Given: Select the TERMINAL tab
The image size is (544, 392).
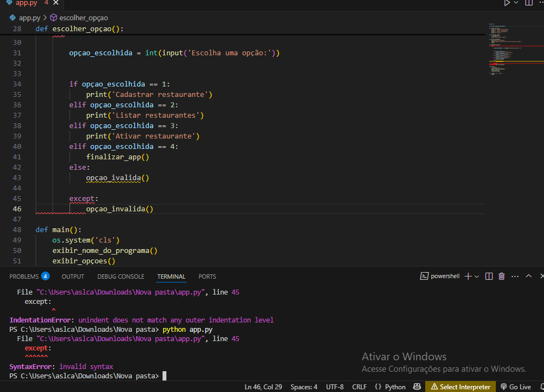Looking at the screenshot, I should click(x=171, y=276).
